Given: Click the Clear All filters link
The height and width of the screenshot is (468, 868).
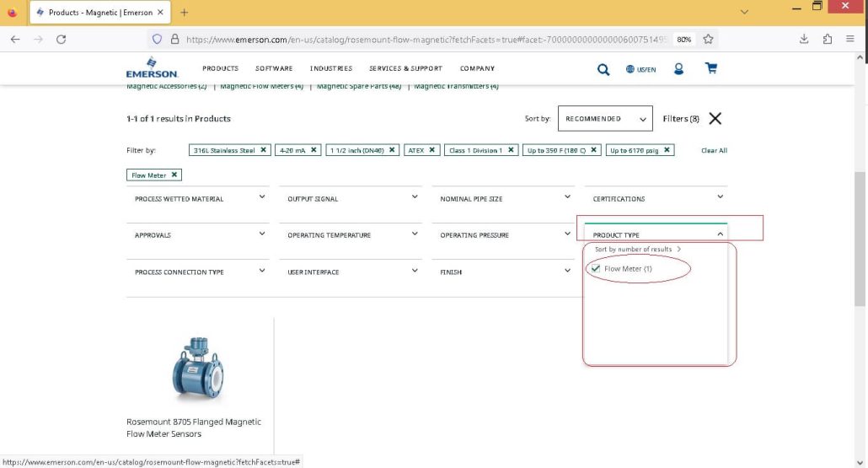Looking at the screenshot, I should point(714,150).
